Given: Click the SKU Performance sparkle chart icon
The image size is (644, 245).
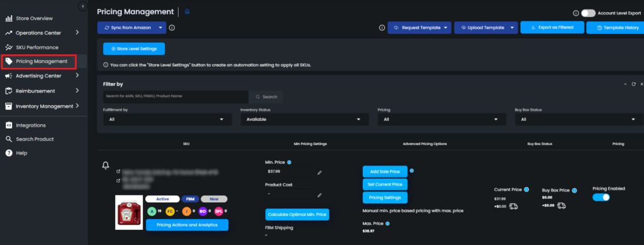Looking at the screenshot, I should click(9, 47).
